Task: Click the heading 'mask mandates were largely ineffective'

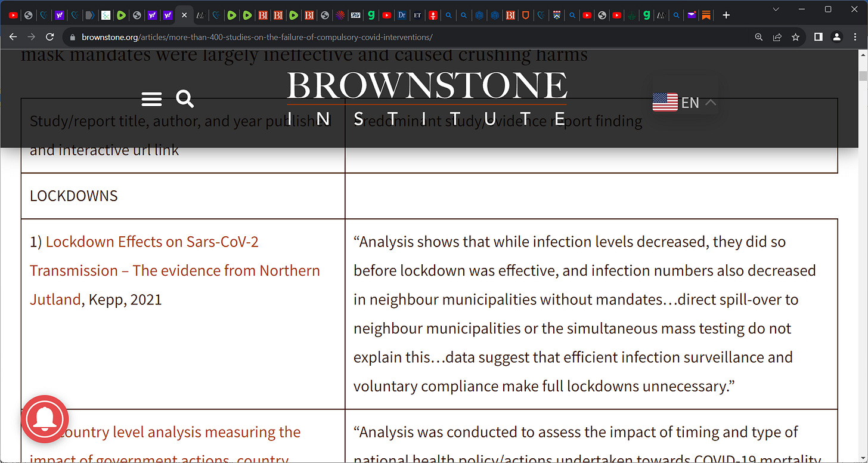Action: [304, 55]
